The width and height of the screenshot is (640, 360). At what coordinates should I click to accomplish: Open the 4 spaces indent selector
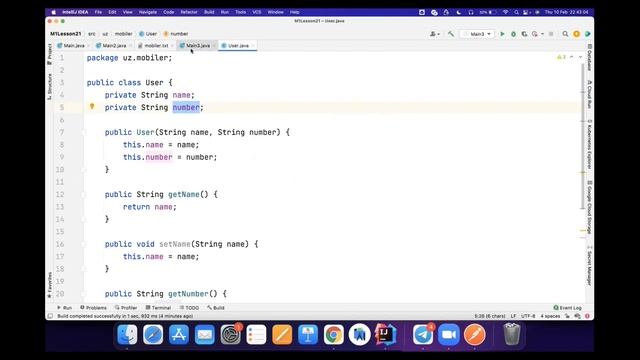[x=550, y=316]
